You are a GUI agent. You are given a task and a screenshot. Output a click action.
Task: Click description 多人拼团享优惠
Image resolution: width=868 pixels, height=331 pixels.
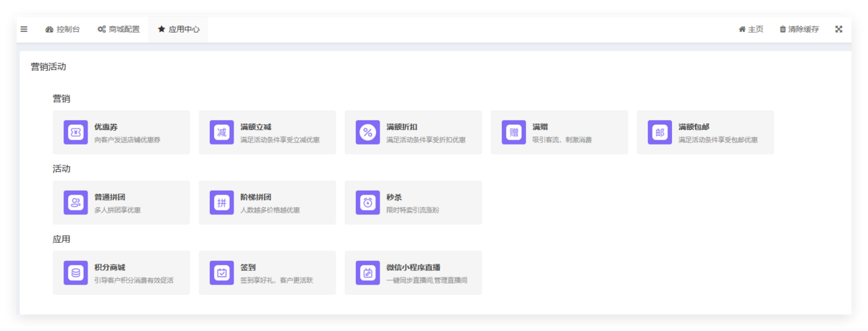click(117, 210)
